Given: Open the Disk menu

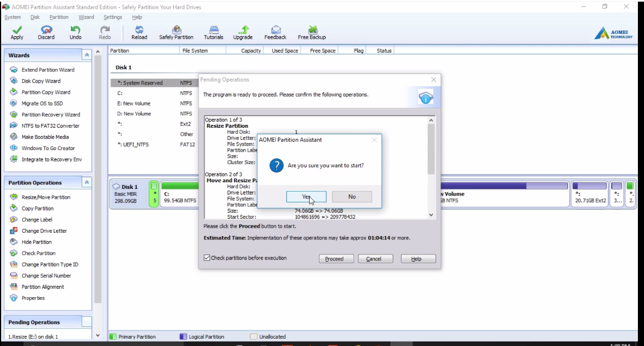Looking at the screenshot, I should tap(35, 17).
